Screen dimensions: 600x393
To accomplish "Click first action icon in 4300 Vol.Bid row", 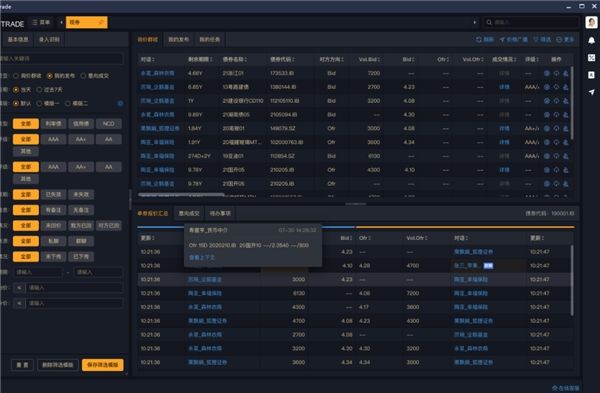I will pos(547,170).
